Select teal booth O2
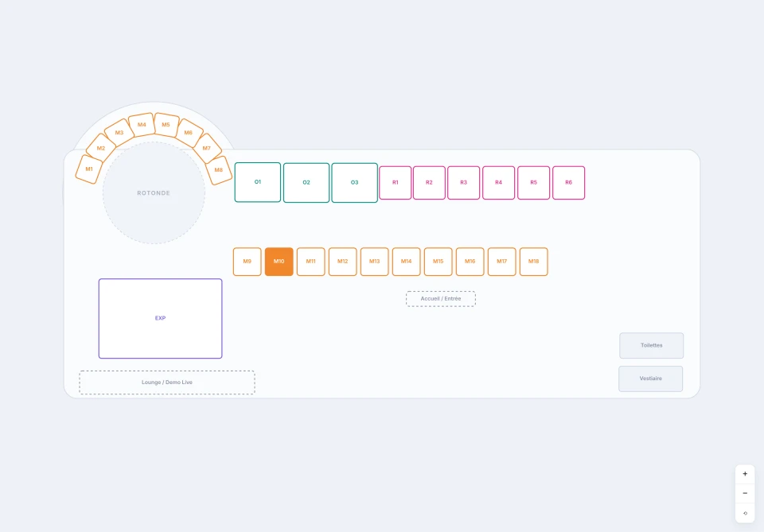The width and height of the screenshot is (764, 532). pos(306,183)
